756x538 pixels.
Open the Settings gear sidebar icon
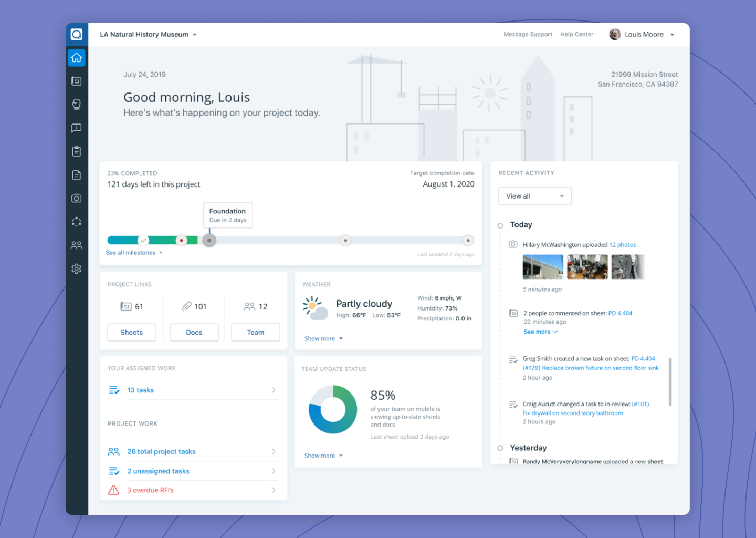(77, 268)
